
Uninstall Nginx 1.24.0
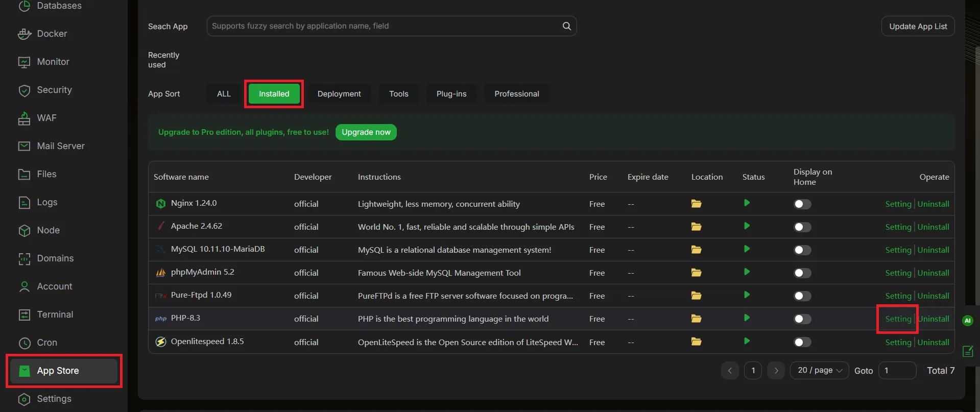tap(934, 204)
